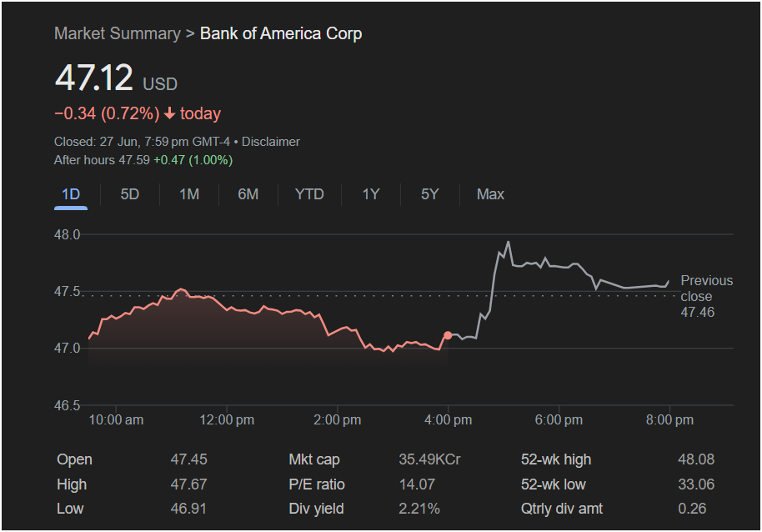Show the Max time range
Viewport: 762px width, 532px height.
490,194
